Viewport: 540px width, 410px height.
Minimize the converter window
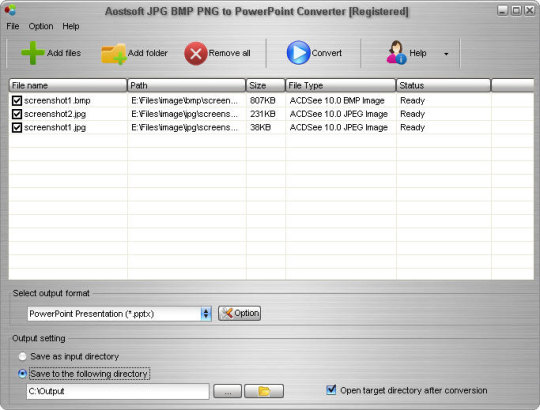click(x=503, y=11)
